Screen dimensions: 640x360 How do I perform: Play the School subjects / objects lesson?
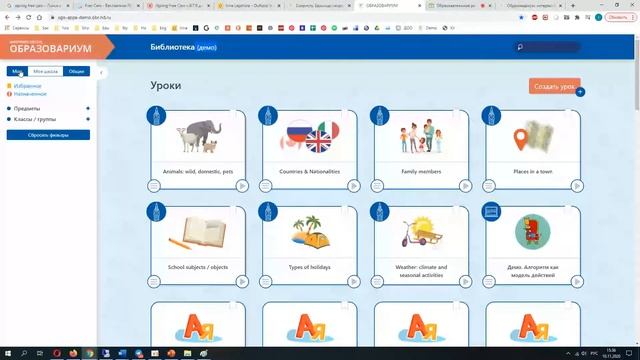click(242, 282)
